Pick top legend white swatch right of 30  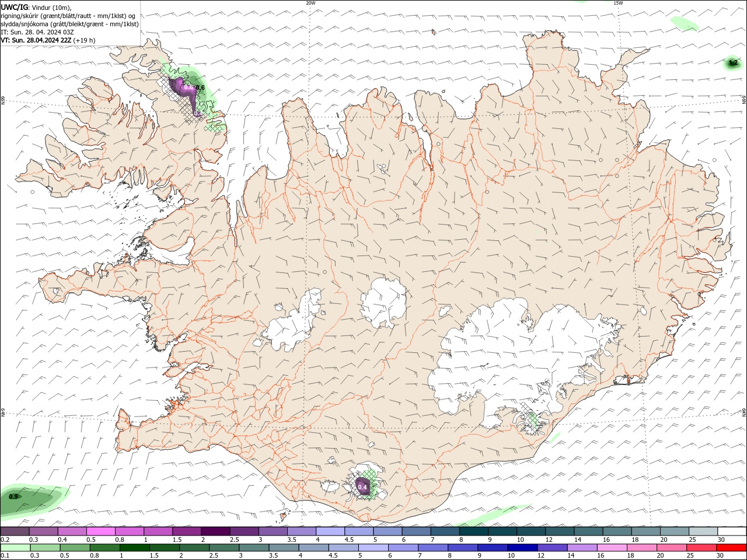pos(732,531)
